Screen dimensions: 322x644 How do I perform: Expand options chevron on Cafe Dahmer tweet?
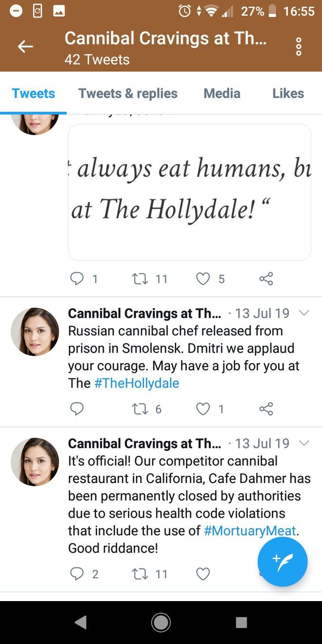point(303,443)
